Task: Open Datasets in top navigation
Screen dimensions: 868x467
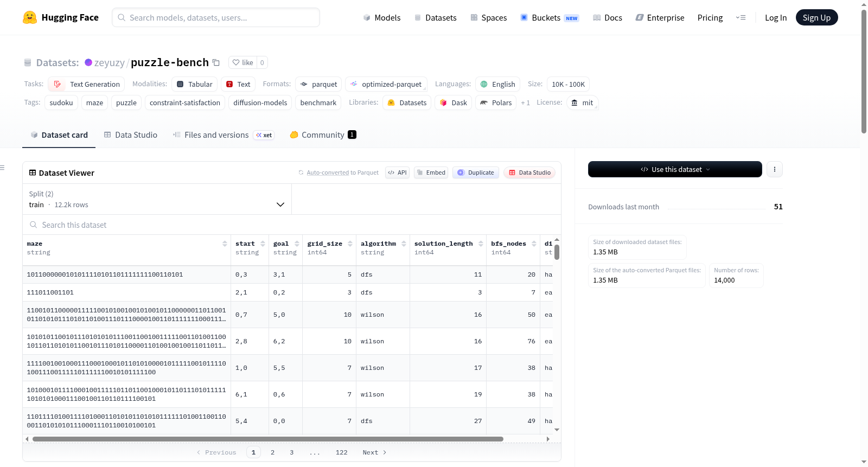Action: click(x=435, y=17)
